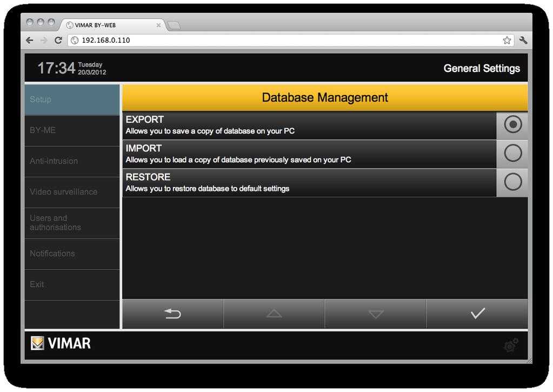The height and width of the screenshot is (392, 553).
Task: Click the browser forward arrow
Action: pos(44,40)
